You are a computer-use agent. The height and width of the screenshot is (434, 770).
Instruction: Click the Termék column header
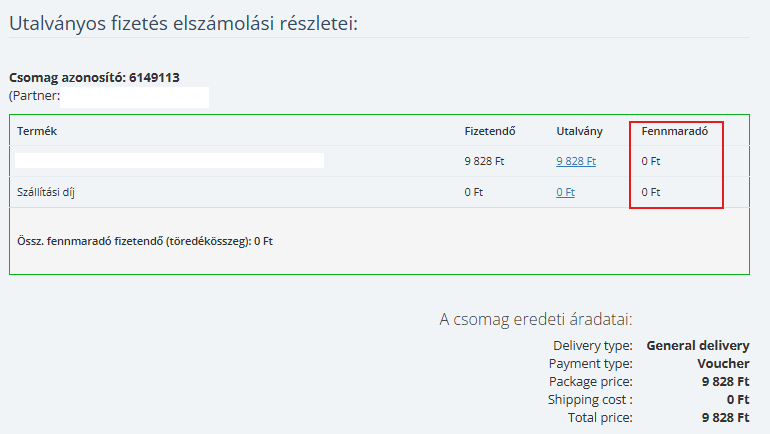37,131
